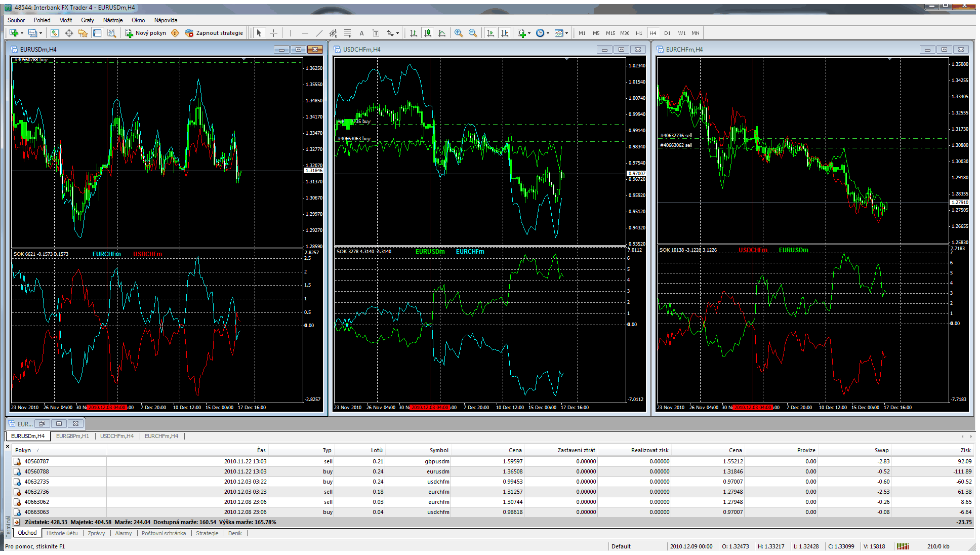Expand the Indicators list dropdown arrow
This screenshot has width=980, height=555.
point(529,33)
